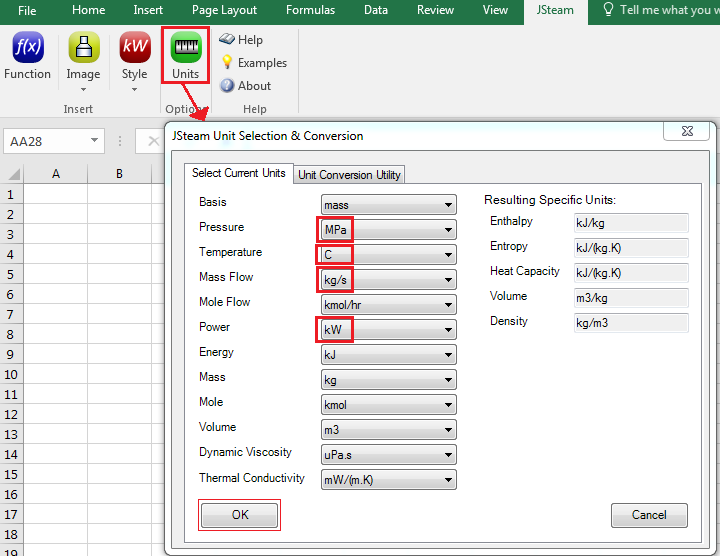Click the green Units icon
720x556 pixels.
[186, 47]
